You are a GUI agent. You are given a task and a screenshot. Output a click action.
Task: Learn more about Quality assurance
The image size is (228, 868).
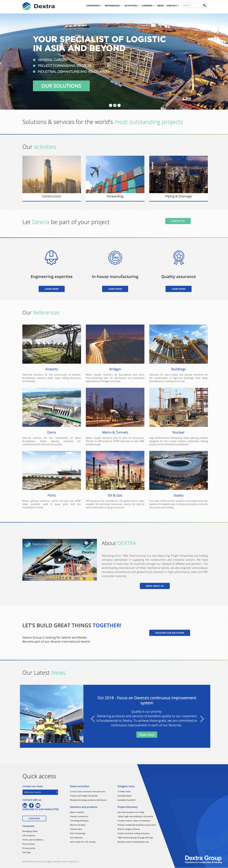point(179,289)
